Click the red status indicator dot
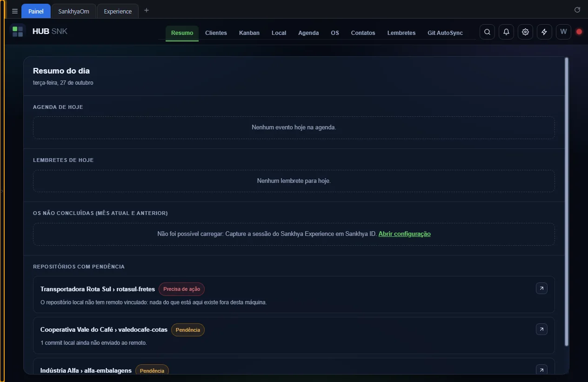Screen dimensions: 588x382 579,32
